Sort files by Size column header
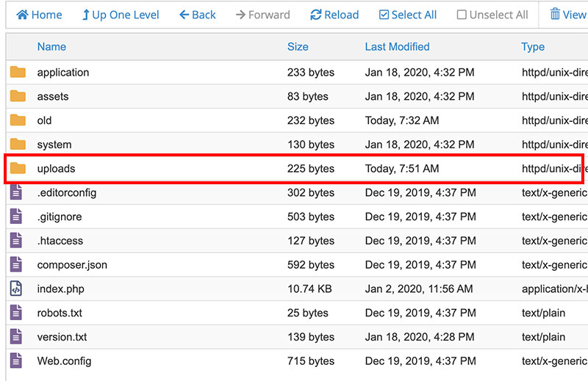Viewport: 588px width, 381px height. click(x=298, y=47)
